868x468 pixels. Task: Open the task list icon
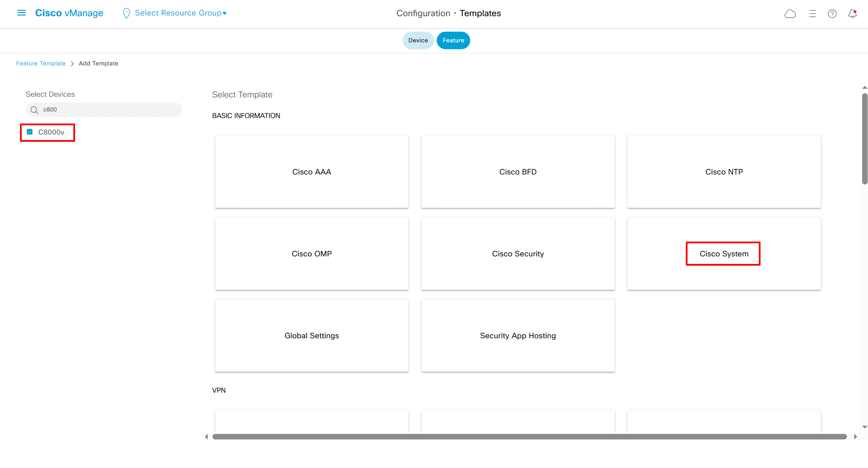pos(812,14)
